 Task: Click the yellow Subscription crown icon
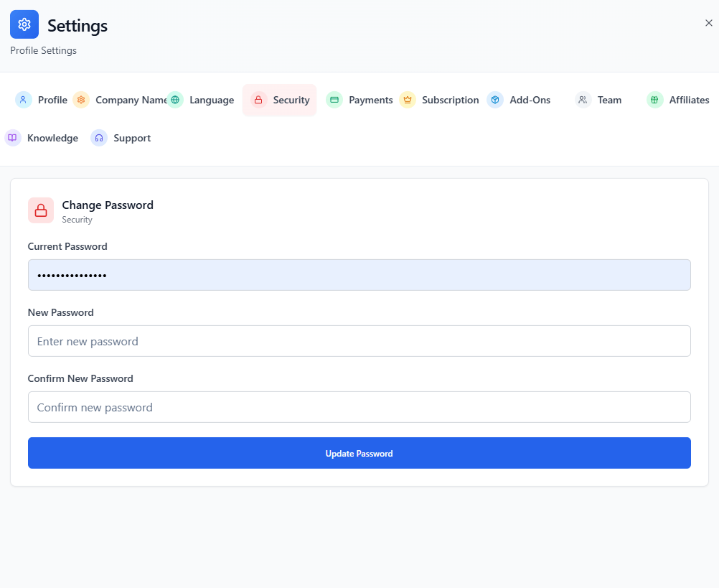click(x=408, y=100)
